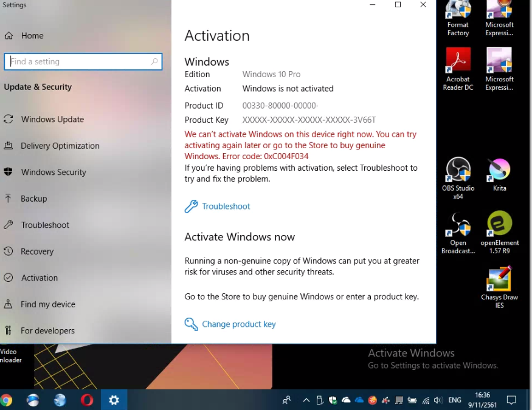Launch Acrobat Reader DC from desktop
Screen dimensions: 532x410
[x=458, y=69]
